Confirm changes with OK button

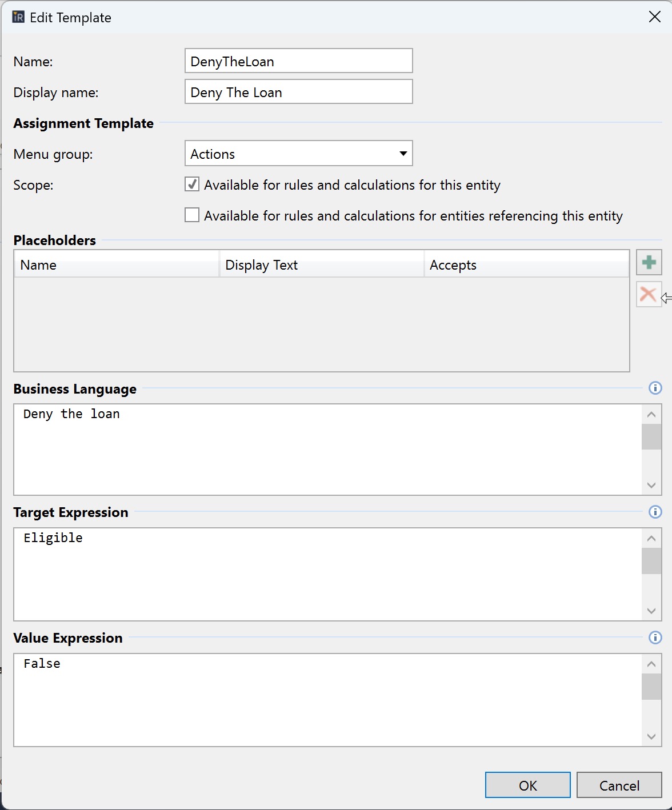(528, 785)
